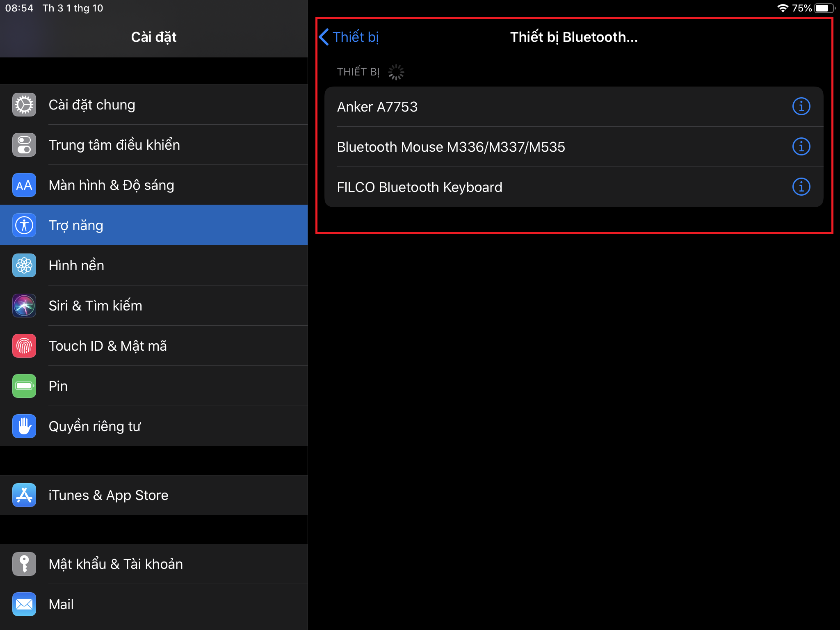
Task: Open info for FILCO Bluetooth Keyboard
Action: [x=801, y=187]
